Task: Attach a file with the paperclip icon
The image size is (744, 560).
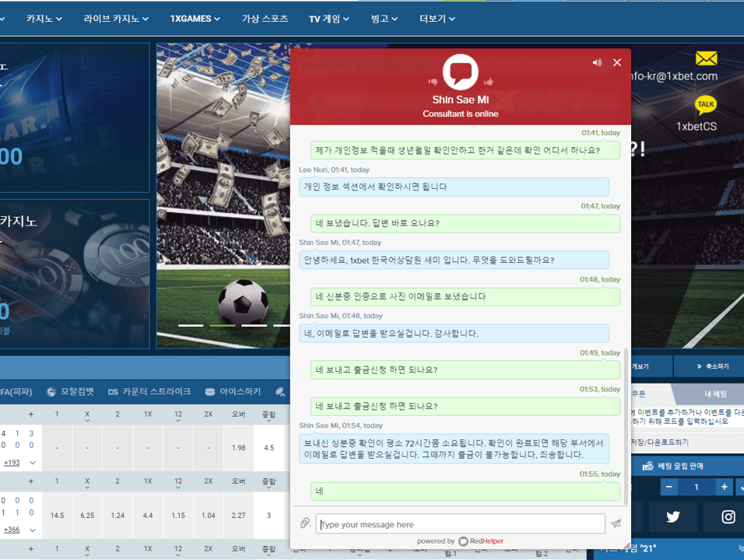Action: pos(305,523)
